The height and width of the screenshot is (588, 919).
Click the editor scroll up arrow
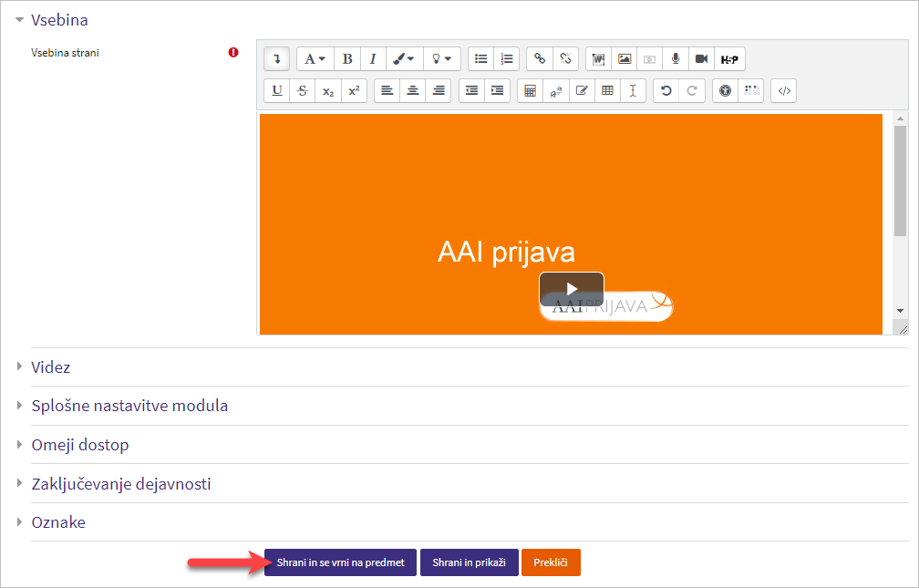900,119
